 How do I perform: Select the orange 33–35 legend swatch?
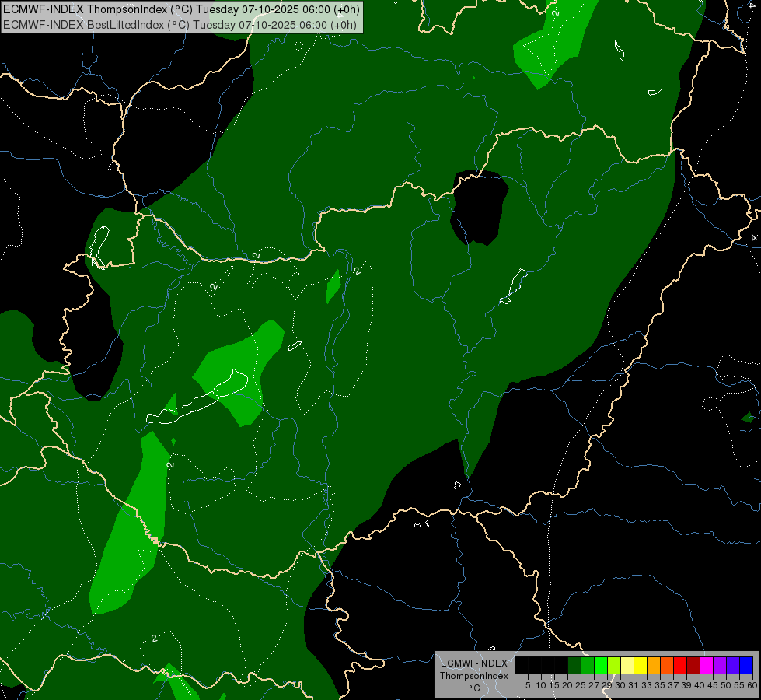pos(654,665)
